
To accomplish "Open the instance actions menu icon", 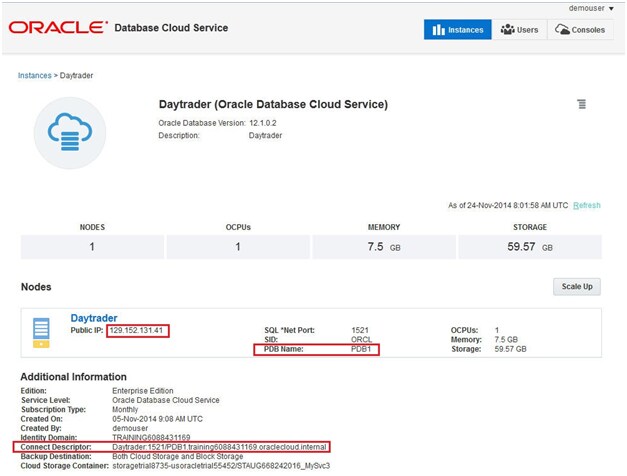I will [582, 104].
